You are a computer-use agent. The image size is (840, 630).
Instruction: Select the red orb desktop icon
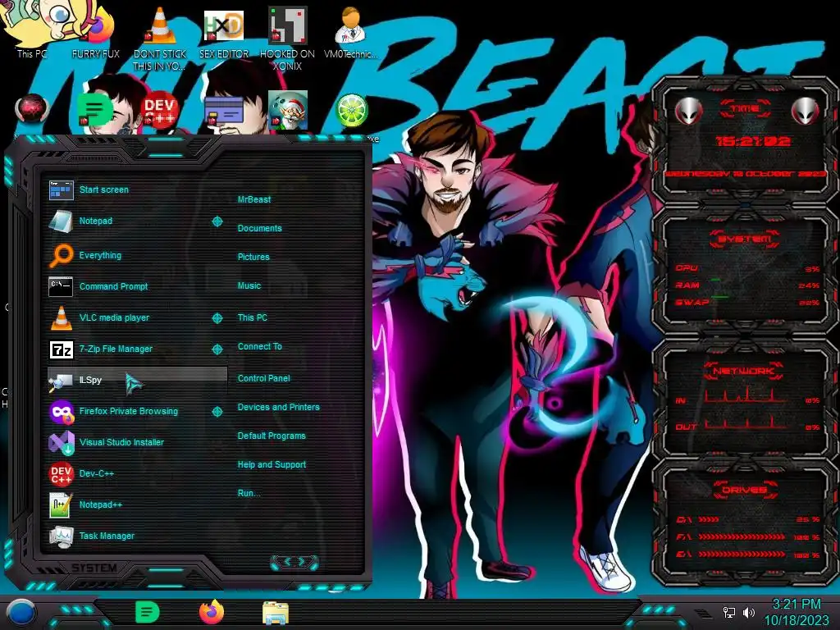(x=32, y=108)
